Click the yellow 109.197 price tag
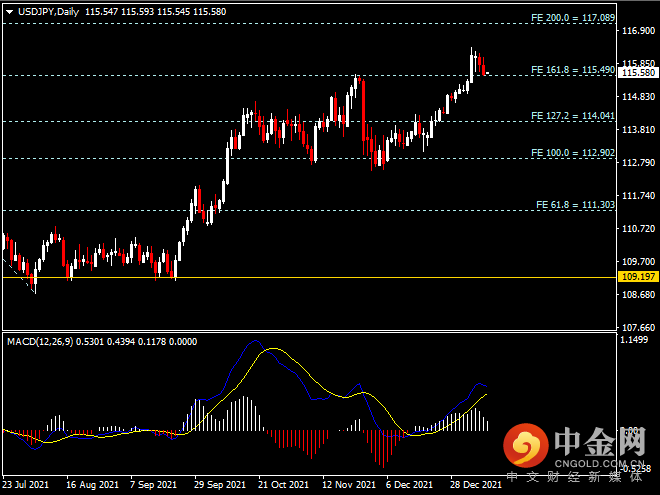 638,277
